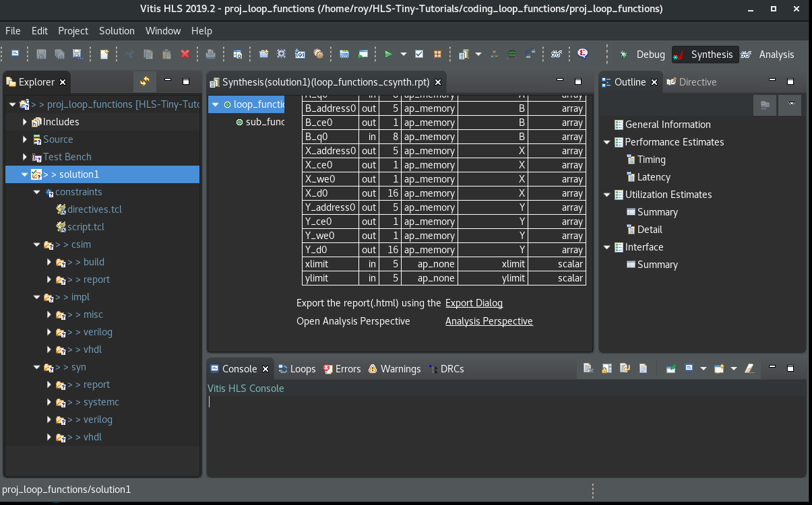Click the printer icon in toolbar
Image resolution: width=812 pixels, height=505 pixels.
click(210, 55)
